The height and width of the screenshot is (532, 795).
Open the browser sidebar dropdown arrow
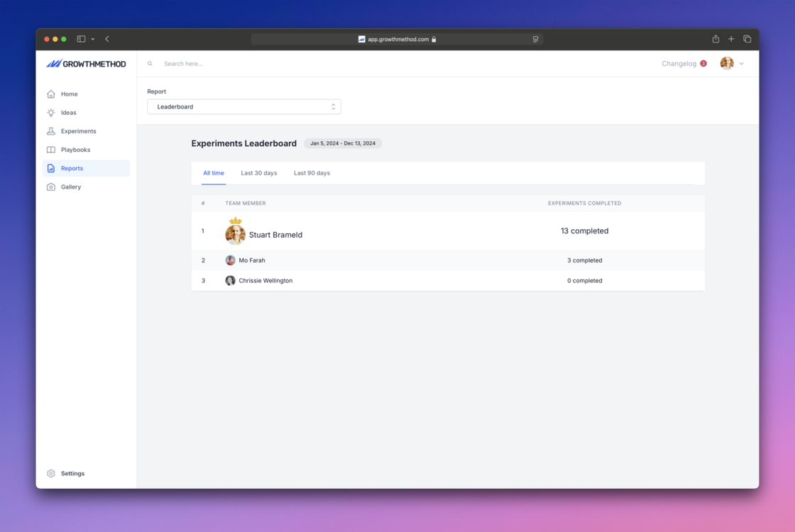pos(93,39)
